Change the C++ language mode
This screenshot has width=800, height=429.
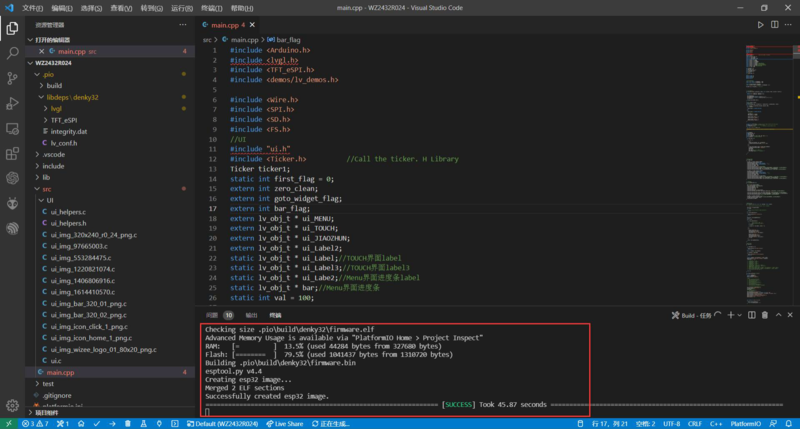pyautogui.click(x=716, y=424)
